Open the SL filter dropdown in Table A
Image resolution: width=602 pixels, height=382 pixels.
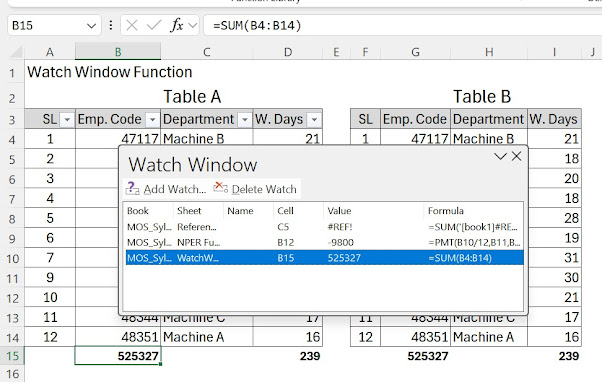(x=67, y=120)
